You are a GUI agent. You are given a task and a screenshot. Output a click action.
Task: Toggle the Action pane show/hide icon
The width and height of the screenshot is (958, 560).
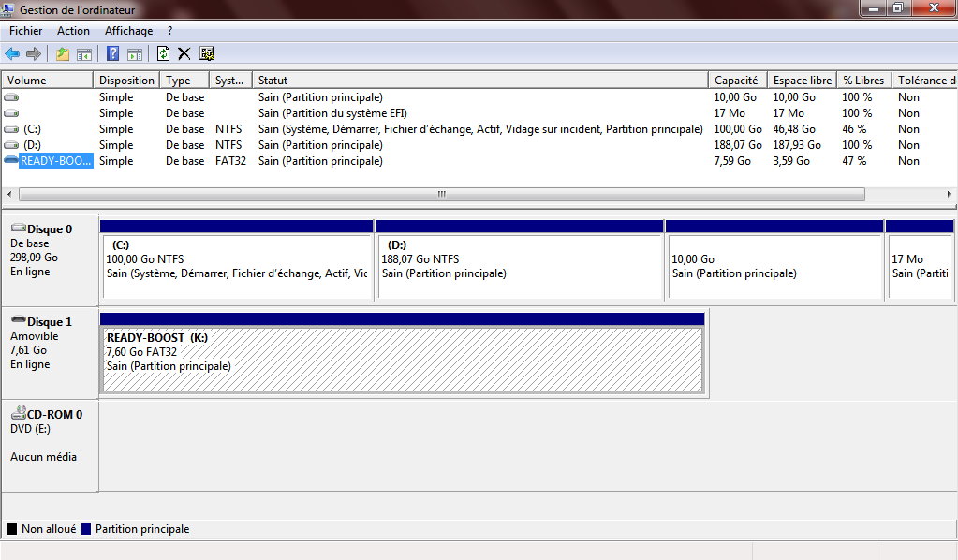134,54
